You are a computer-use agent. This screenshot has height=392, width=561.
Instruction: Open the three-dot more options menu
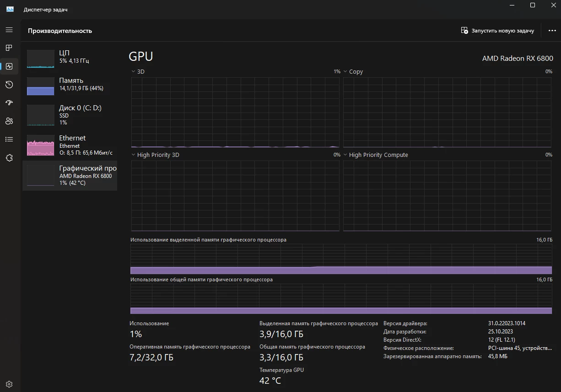pyautogui.click(x=552, y=31)
